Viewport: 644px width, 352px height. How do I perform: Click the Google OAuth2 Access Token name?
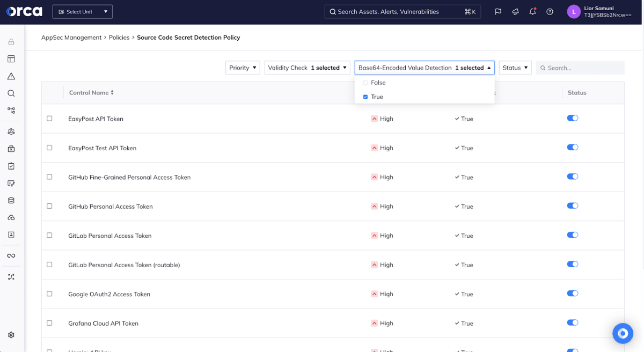tap(109, 294)
